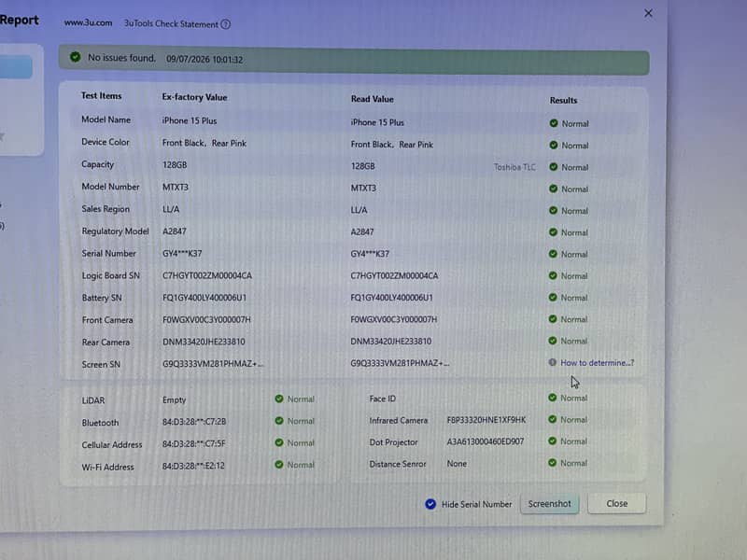Screen dimensions: 747x560
Task: Click the Screen SN info icon
Action: (552, 362)
